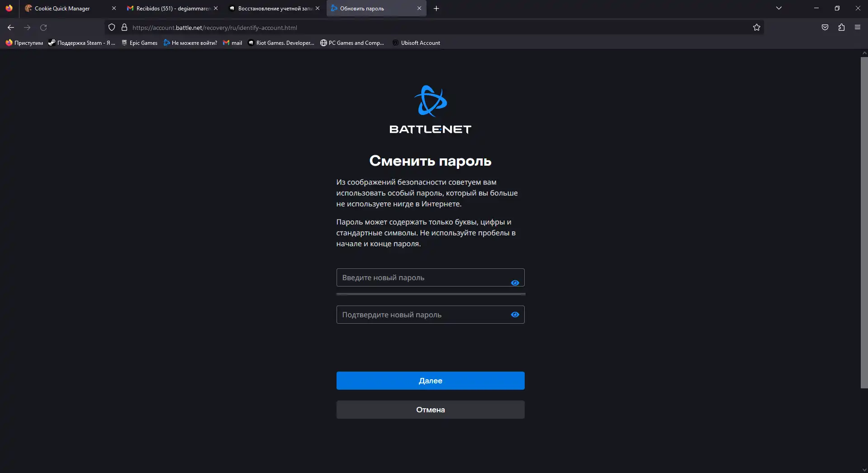Click the scrollbar up arrow
Viewport: 868px width, 473px height.
pos(864,53)
